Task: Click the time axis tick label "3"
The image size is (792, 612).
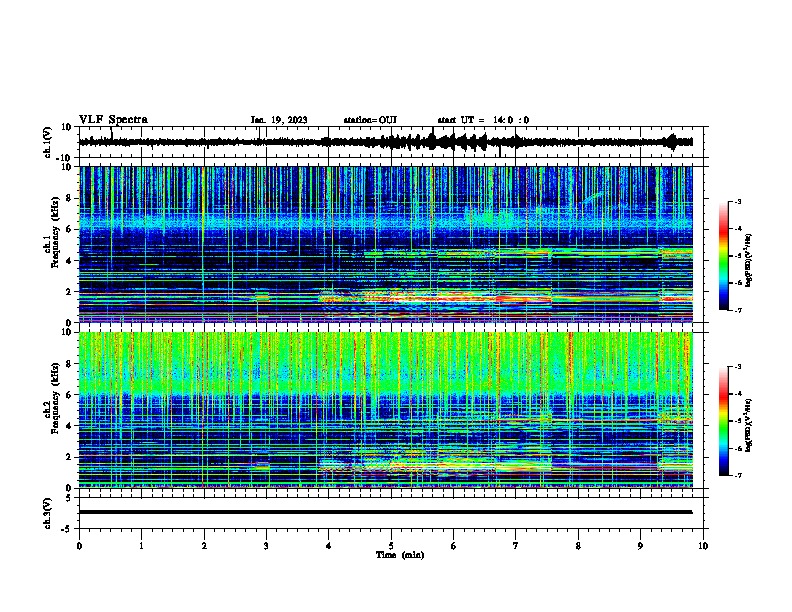Action: (266, 546)
